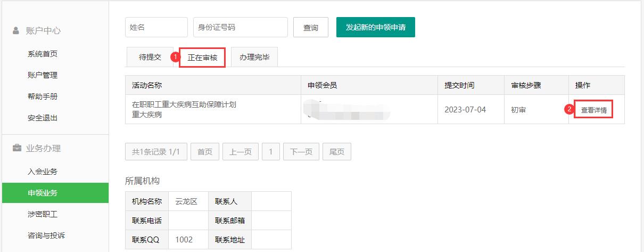Click the submit date 2023-07-04
The height and width of the screenshot is (252, 644).
point(465,110)
